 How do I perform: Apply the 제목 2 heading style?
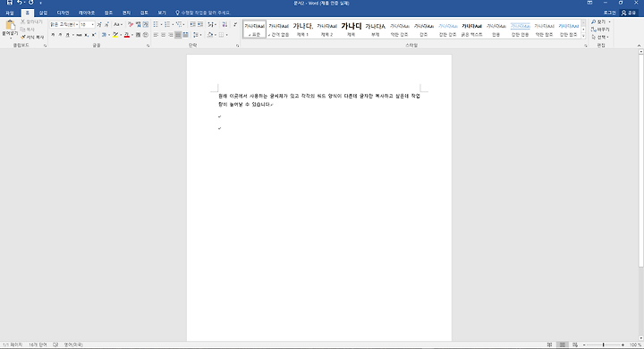[327, 30]
